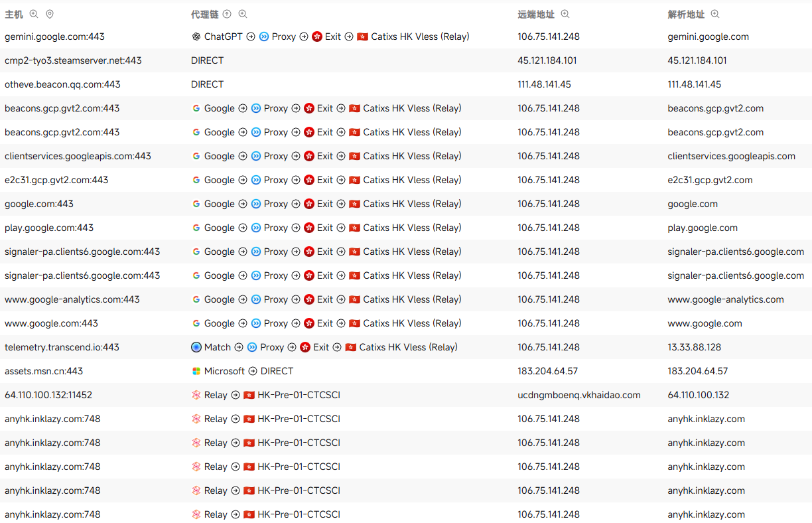Click the search icon next to 远端地址
This screenshot has width=812, height=523.
pyautogui.click(x=565, y=14)
